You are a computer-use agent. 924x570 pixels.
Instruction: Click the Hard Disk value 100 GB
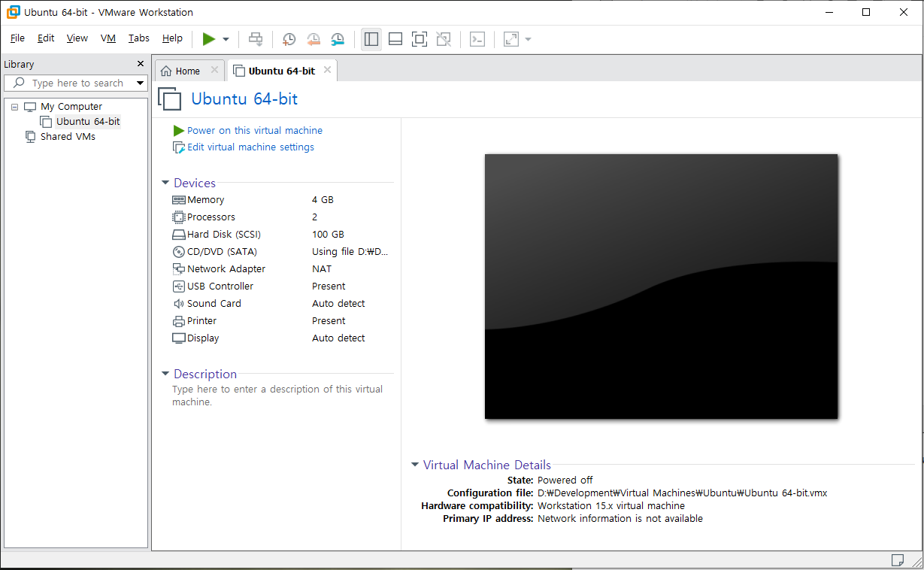tap(328, 235)
